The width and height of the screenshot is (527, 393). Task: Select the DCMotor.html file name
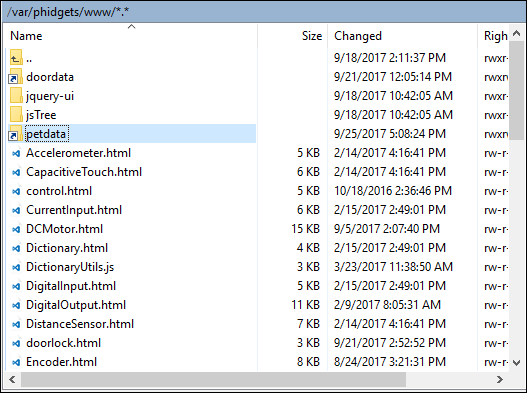[x=64, y=229]
